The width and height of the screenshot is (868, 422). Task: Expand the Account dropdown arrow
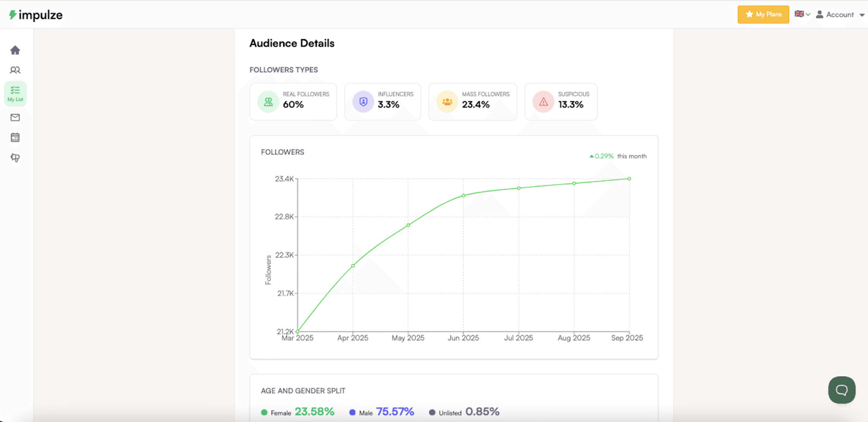(862, 15)
